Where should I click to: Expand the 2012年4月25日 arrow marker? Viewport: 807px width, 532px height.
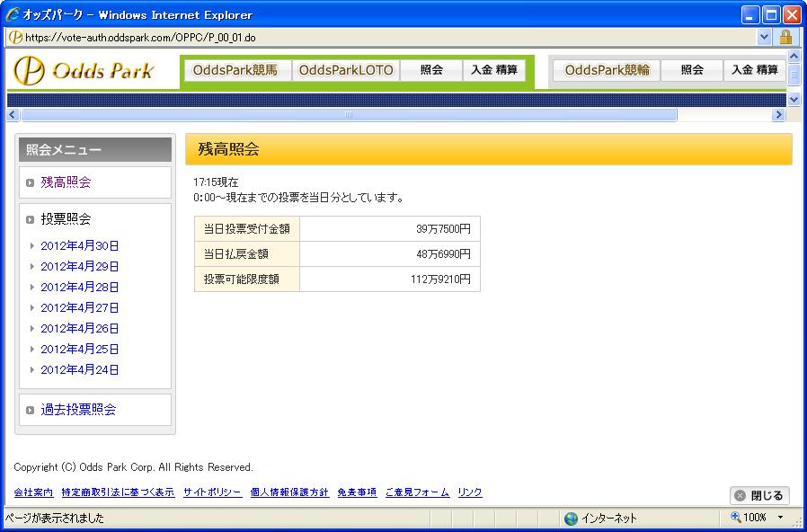(x=32, y=349)
